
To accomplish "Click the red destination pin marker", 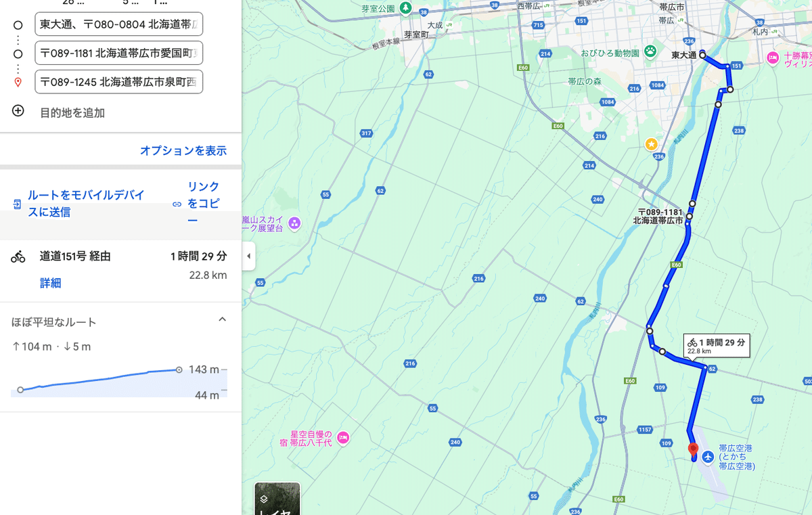I will point(692,448).
